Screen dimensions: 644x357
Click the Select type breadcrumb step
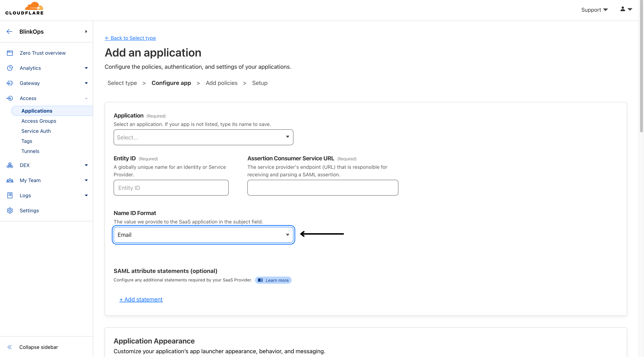click(122, 83)
